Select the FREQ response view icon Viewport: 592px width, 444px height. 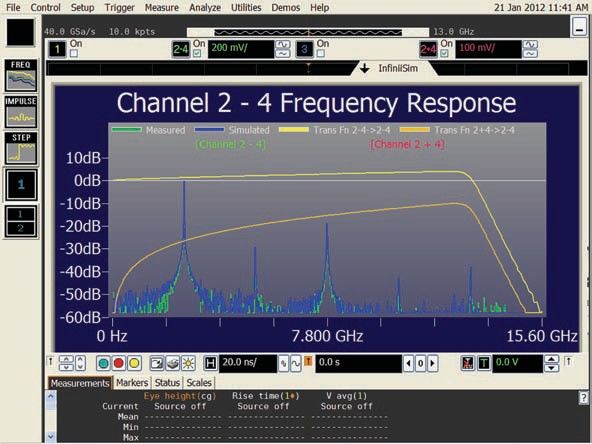(x=21, y=76)
